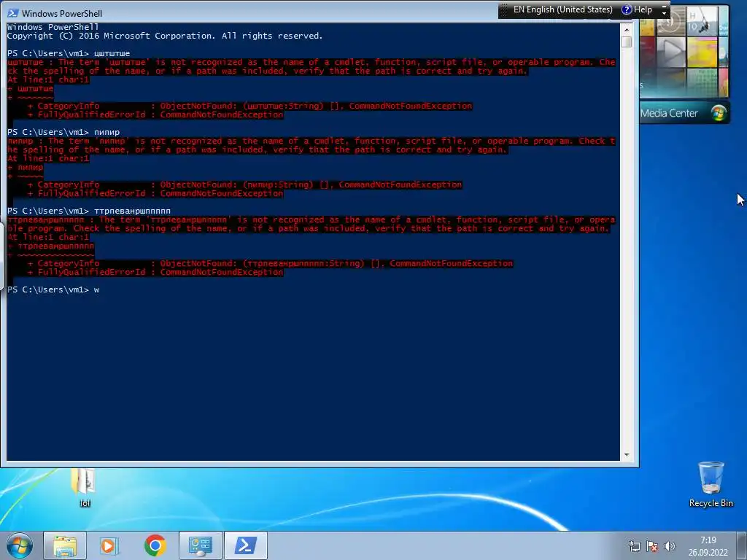747x560 pixels.
Task: Click the Copyright (C) 2016 Microsoft line
Action: (165, 36)
